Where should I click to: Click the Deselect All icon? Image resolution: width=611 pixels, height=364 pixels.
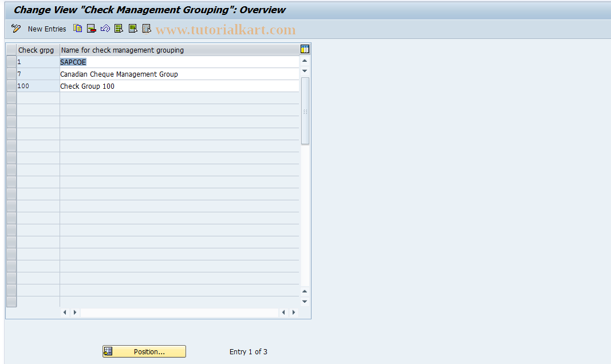(147, 29)
